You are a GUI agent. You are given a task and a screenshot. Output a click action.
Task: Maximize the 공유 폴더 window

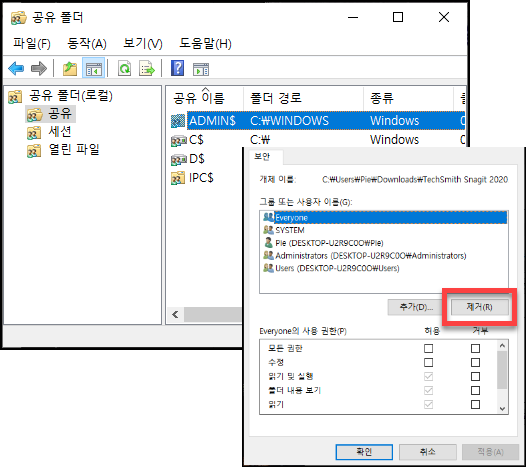398,17
